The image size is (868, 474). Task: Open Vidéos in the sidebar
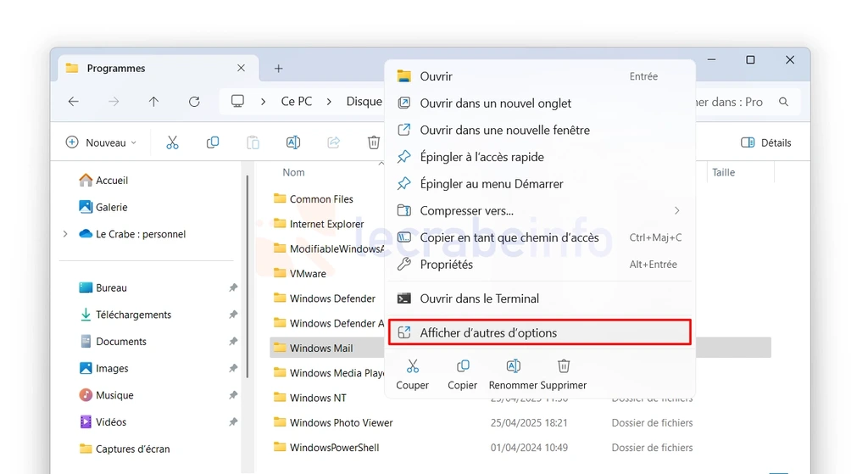click(103, 422)
